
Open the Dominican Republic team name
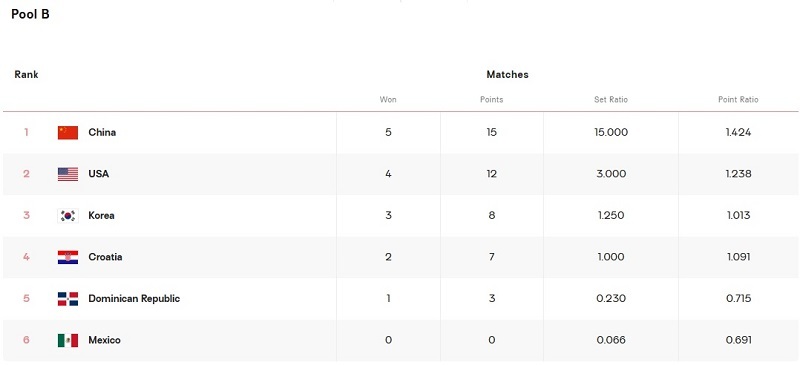134,299
